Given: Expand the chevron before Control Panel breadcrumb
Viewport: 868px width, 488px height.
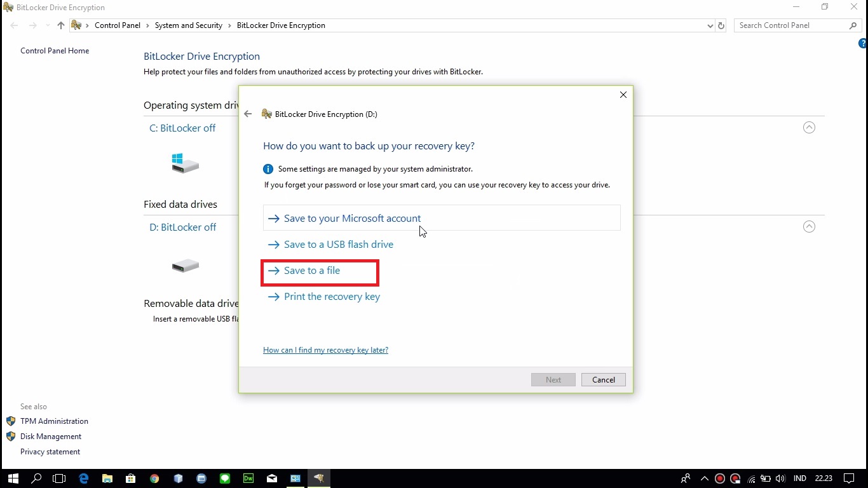Looking at the screenshot, I should pos(88,25).
